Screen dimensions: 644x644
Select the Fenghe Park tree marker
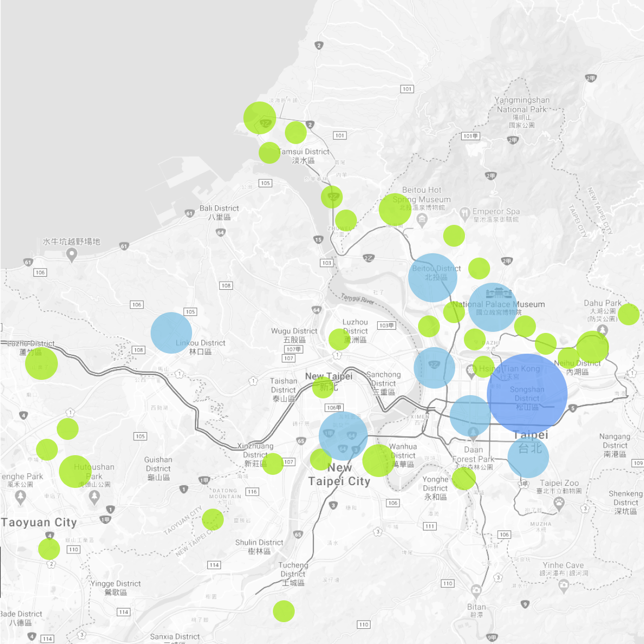(x=21, y=497)
